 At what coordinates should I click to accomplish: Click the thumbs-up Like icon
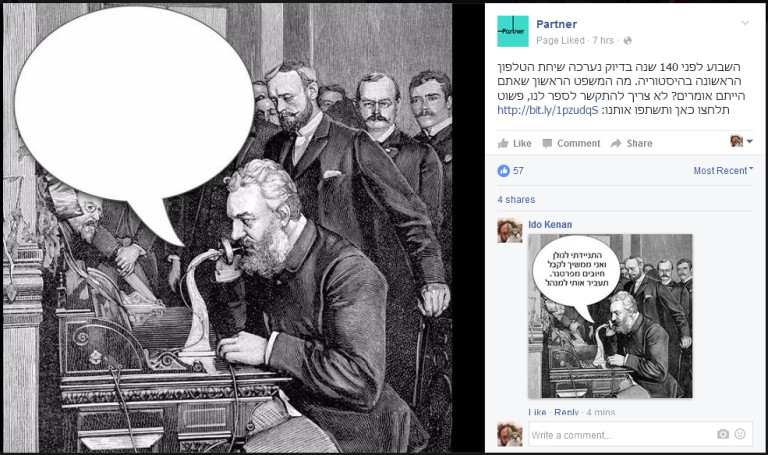click(x=503, y=144)
